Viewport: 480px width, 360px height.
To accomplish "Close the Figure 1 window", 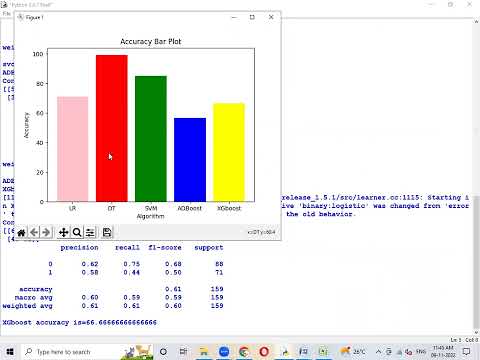I will point(271,17).
